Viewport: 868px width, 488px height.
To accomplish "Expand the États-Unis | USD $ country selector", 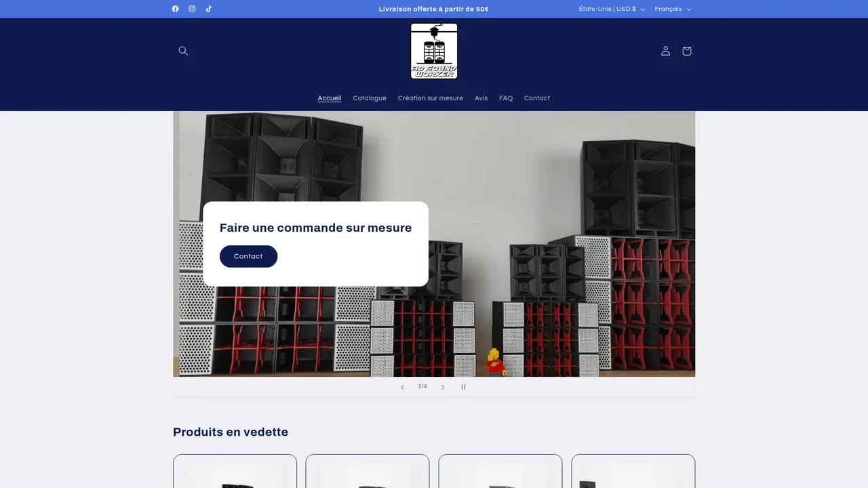I will pos(612,9).
